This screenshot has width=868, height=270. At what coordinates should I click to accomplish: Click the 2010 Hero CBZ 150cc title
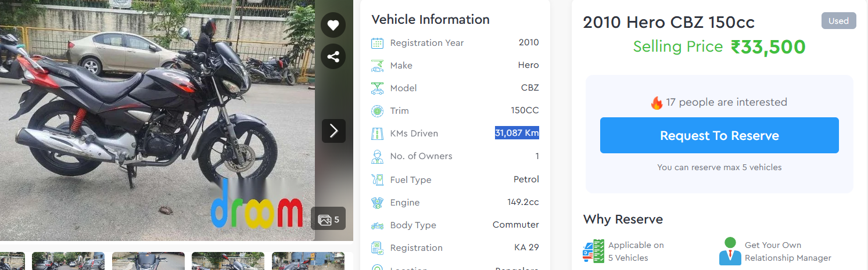[x=669, y=23]
